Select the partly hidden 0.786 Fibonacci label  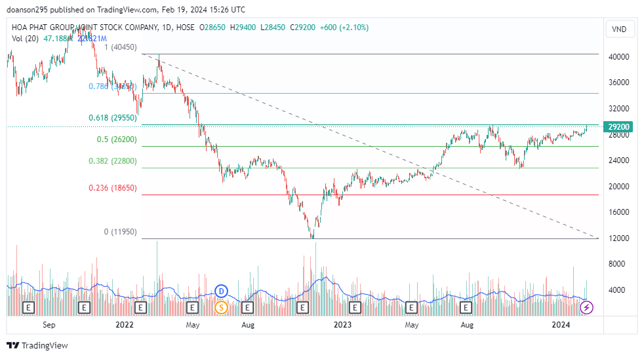(113, 86)
